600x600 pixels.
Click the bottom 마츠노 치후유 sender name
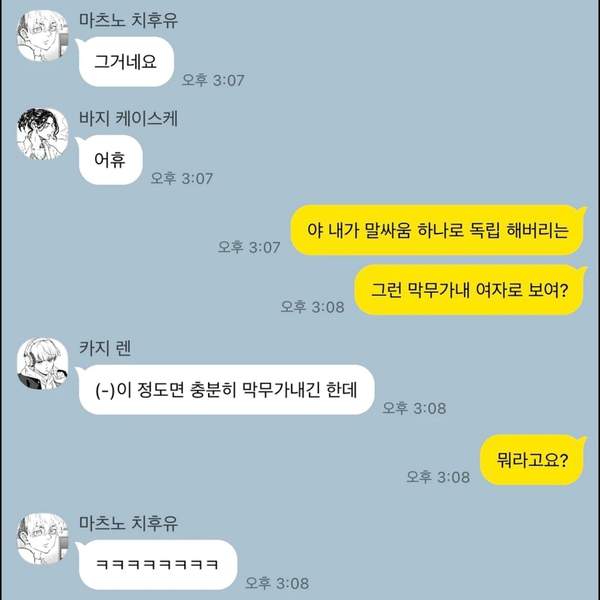[128, 523]
